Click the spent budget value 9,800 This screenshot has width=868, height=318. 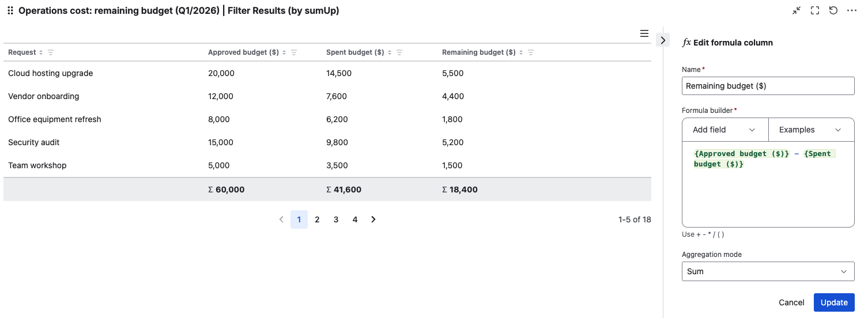[338, 142]
